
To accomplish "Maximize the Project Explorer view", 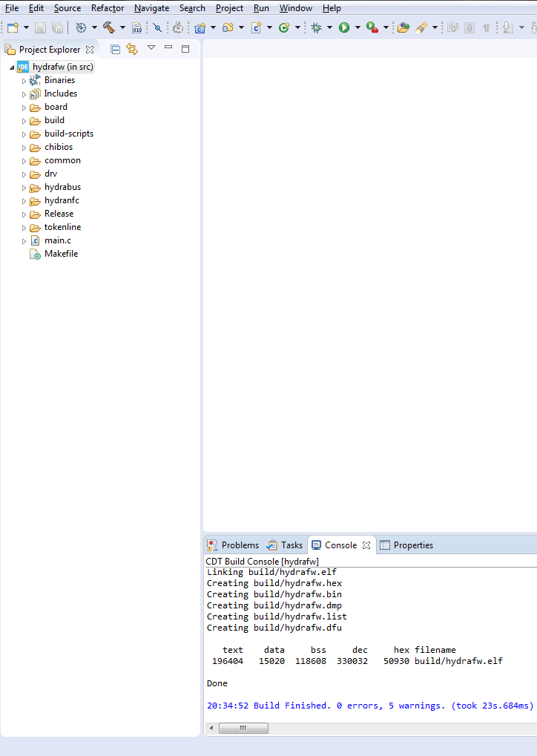I will click(x=185, y=49).
